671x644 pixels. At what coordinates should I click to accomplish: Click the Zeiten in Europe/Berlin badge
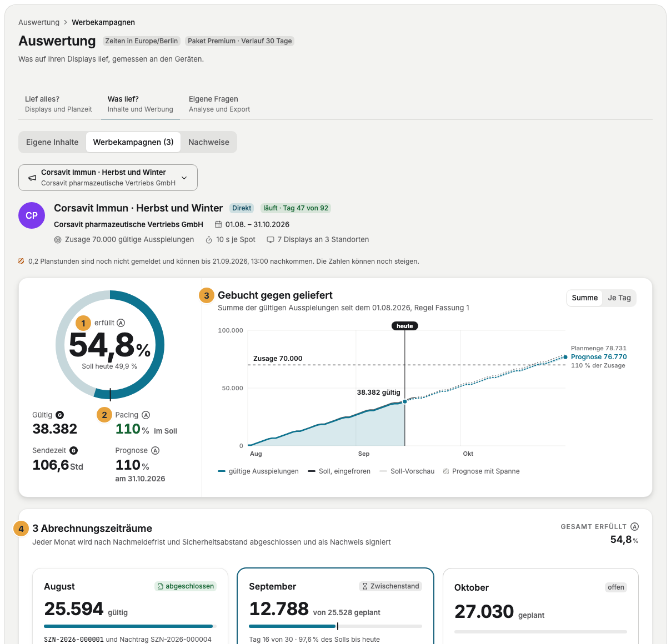142,41
